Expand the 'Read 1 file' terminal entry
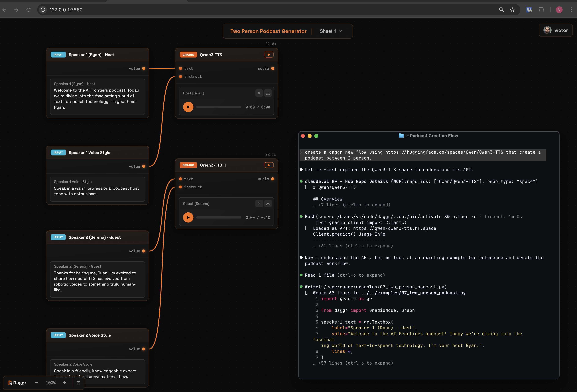The image size is (577, 392). coord(345,275)
